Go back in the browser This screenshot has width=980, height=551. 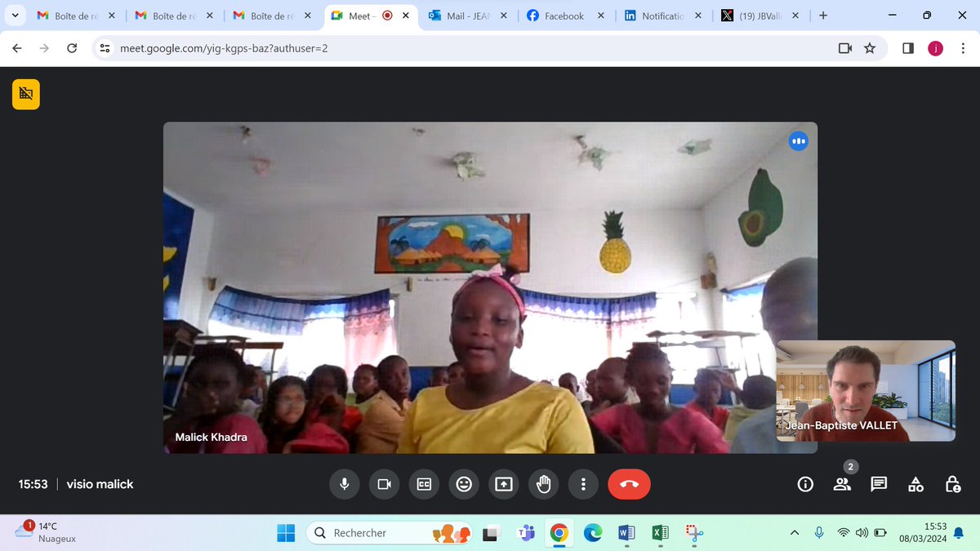pyautogui.click(x=17, y=48)
